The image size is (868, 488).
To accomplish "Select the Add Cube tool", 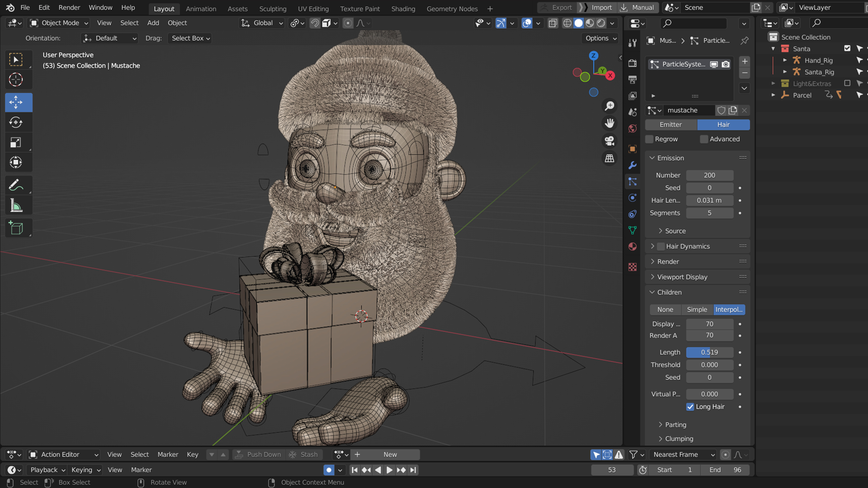I will (16, 228).
